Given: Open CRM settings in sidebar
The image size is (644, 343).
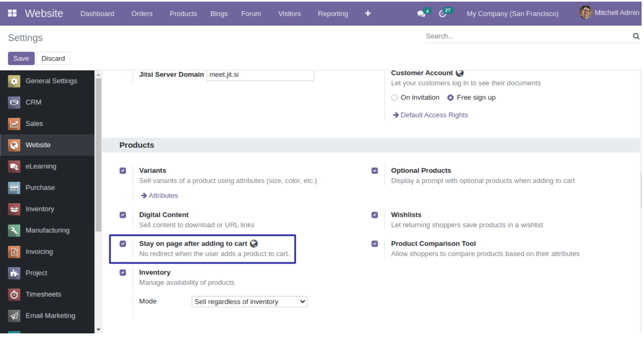Looking at the screenshot, I should coord(33,103).
